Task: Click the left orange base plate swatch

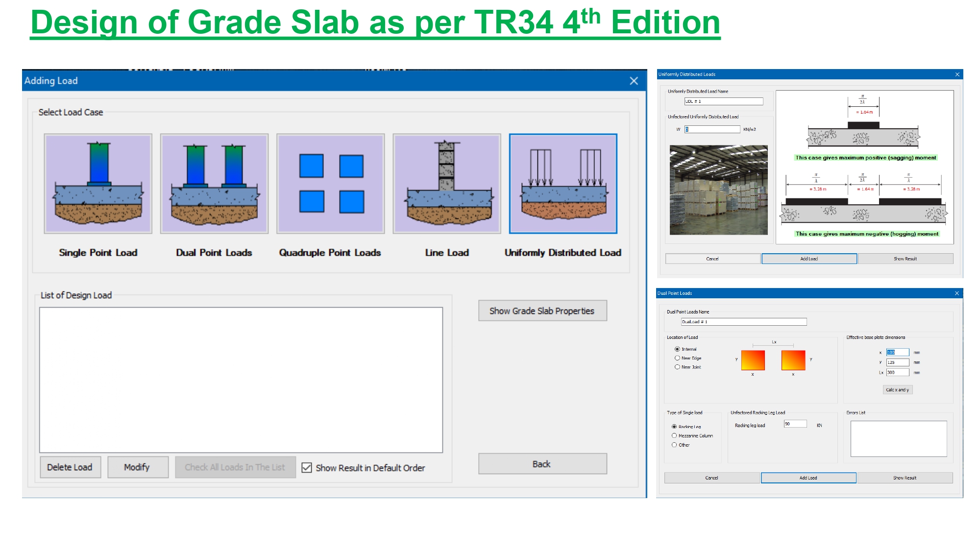Action: (753, 360)
